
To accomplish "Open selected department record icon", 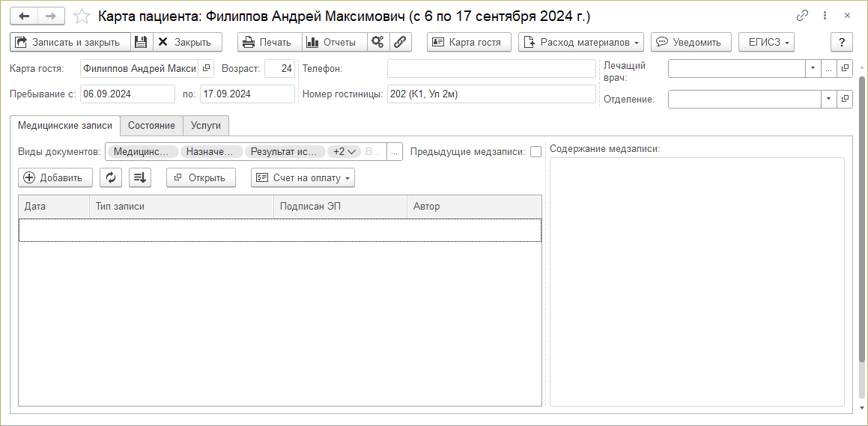I will (846, 99).
